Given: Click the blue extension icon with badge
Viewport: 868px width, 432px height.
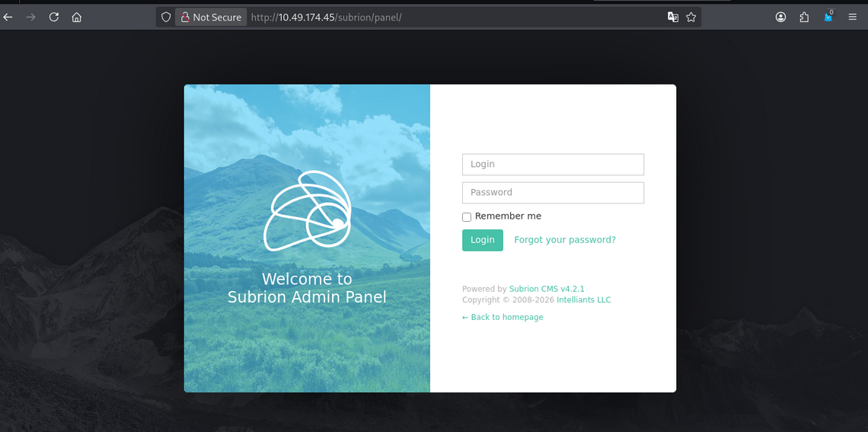Looking at the screenshot, I should coord(828,17).
